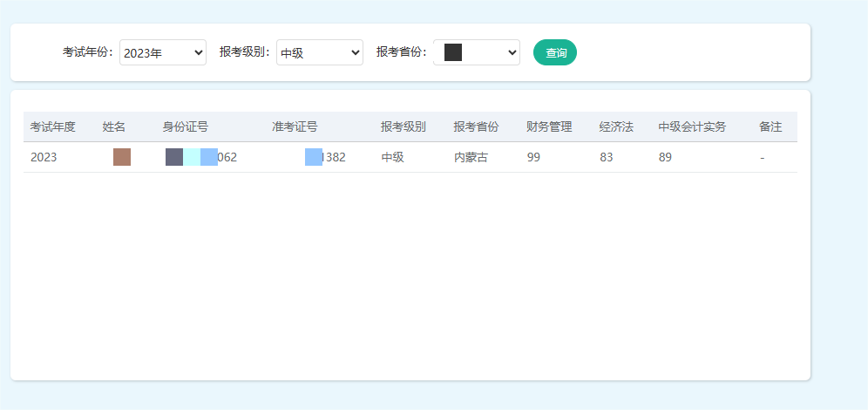Click the 中级会计实务 score 89

[666, 158]
